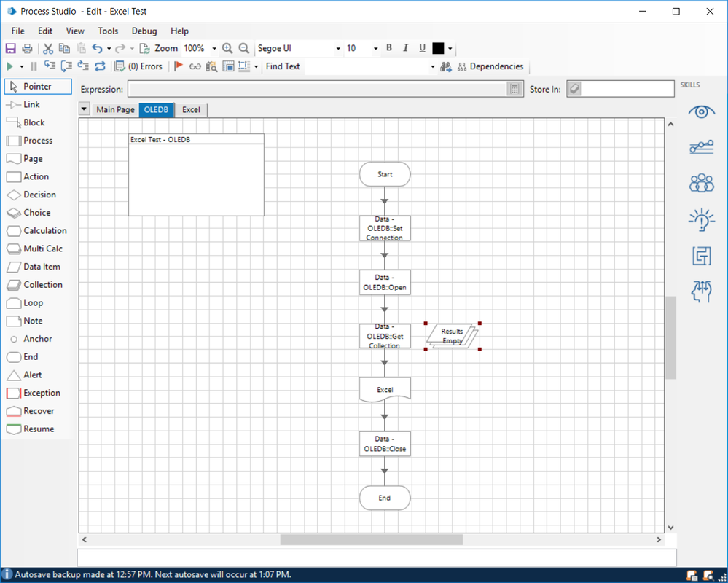Click the Print icon in the toolbar
Image resolution: width=728 pixels, height=583 pixels.
point(27,49)
